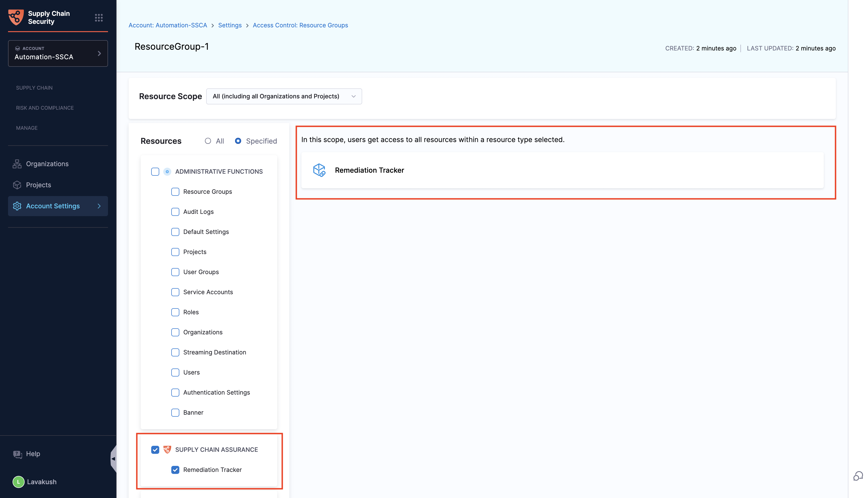Viewport: 868px width, 498px height.
Task: Click the Lavakush user avatar
Action: [x=19, y=482]
